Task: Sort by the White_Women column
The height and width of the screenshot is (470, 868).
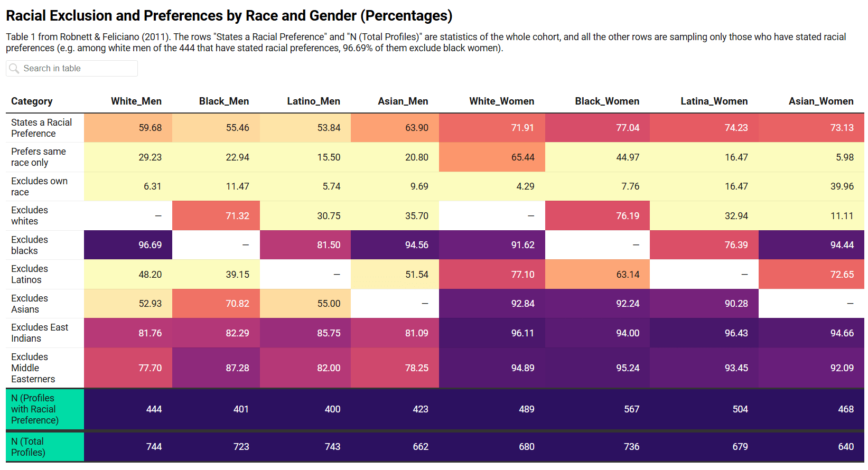Action: point(501,101)
